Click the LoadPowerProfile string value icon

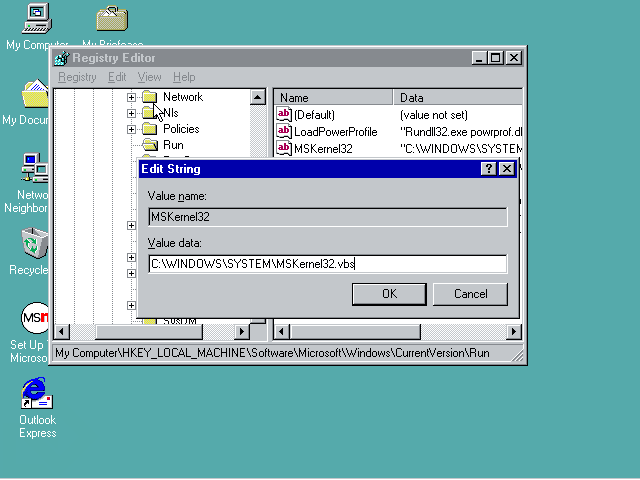pos(284,131)
